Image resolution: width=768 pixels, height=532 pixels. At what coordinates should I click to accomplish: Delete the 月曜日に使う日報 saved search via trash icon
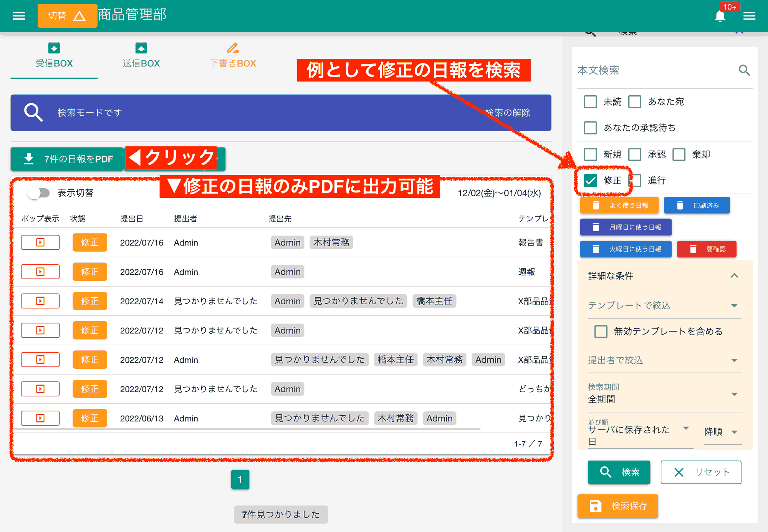click(596, 227)
